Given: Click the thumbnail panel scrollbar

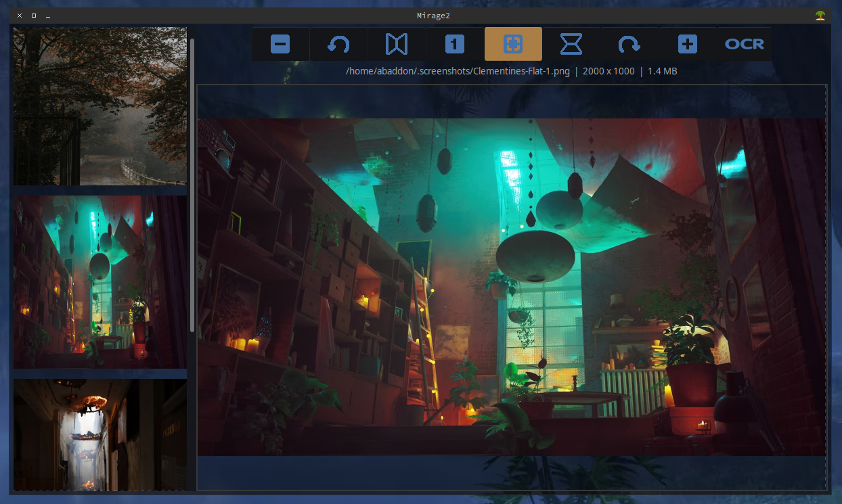Looking at the screenshot, I should 192,184.
